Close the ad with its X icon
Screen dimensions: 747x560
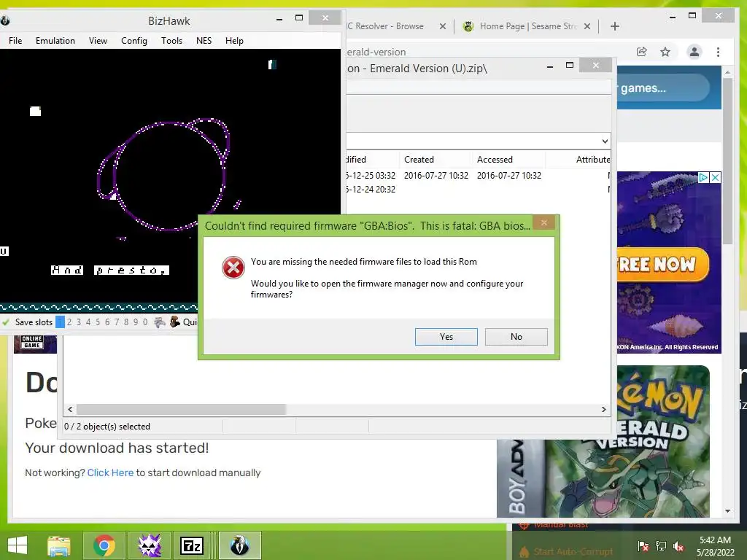coord(715,178)
